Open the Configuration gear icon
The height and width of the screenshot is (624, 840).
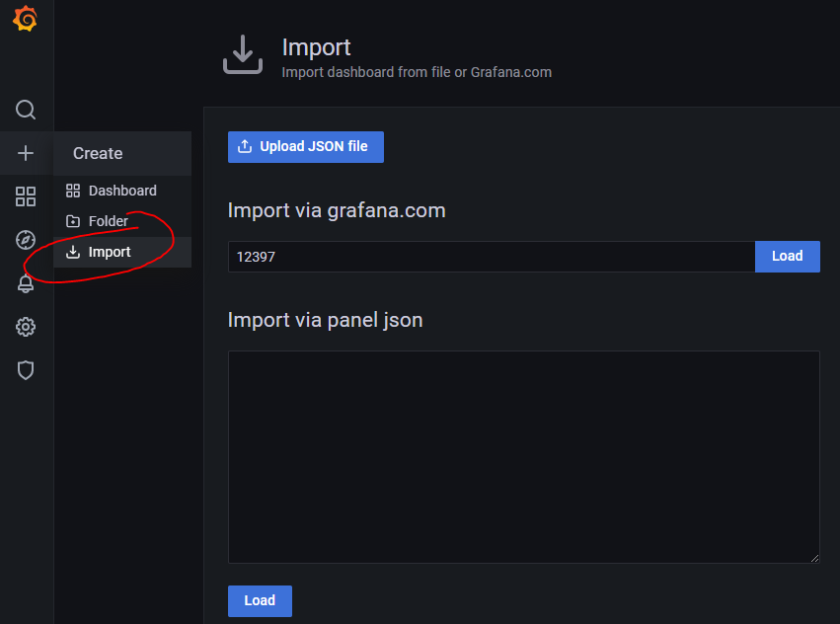click(26, 327)
